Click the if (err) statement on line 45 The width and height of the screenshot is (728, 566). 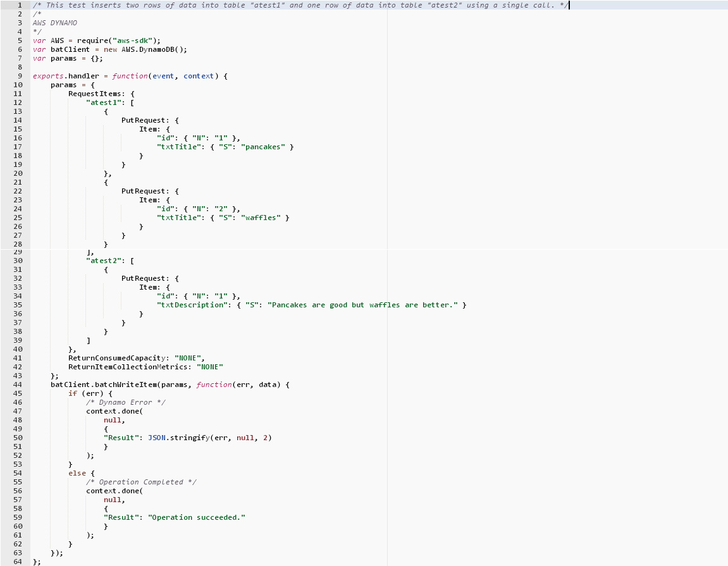(x=86, y=393)
